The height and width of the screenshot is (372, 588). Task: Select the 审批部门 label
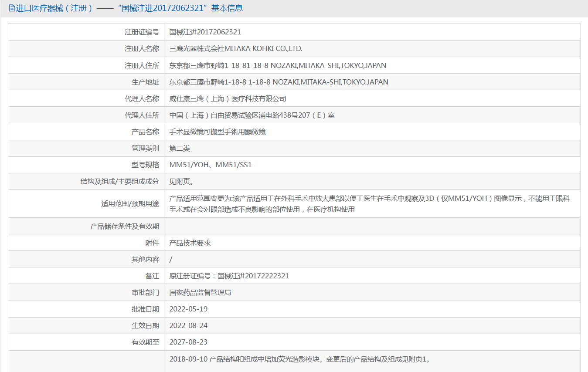click(146, 292)
